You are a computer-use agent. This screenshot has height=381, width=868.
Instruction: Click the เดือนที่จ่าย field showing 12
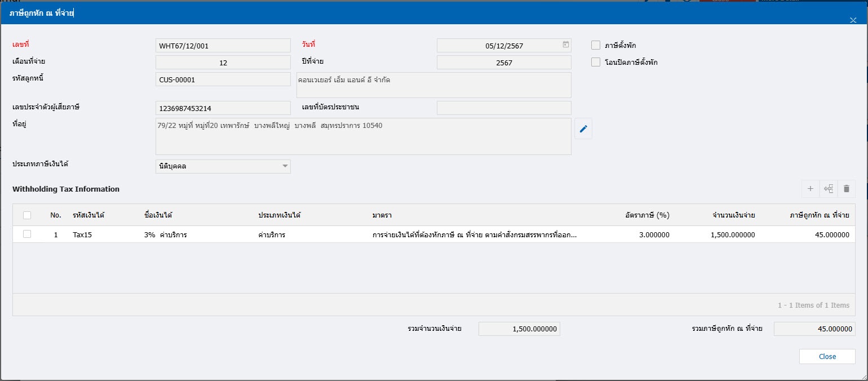(223, 63)
